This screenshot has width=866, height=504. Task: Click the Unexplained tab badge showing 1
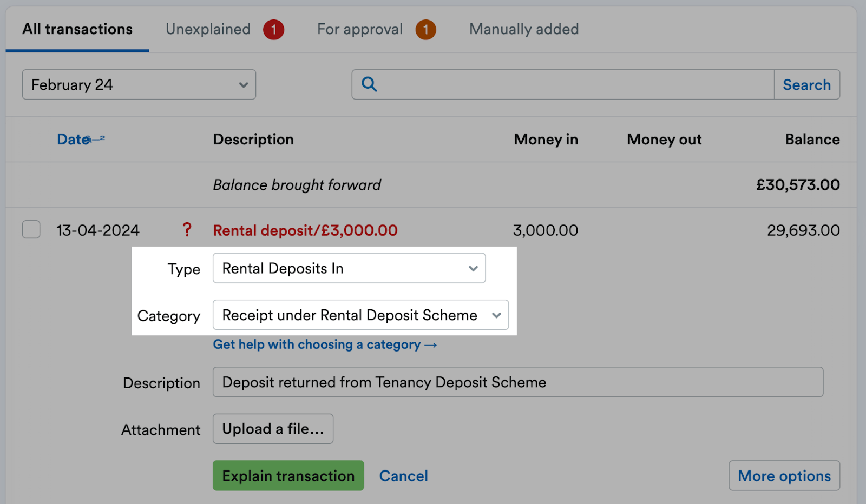[274, 29]
